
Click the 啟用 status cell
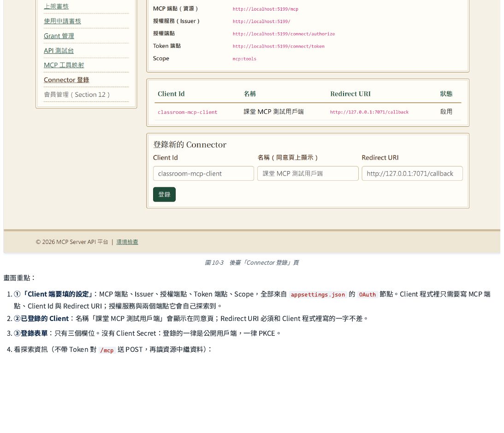click(x=446, y=112)
